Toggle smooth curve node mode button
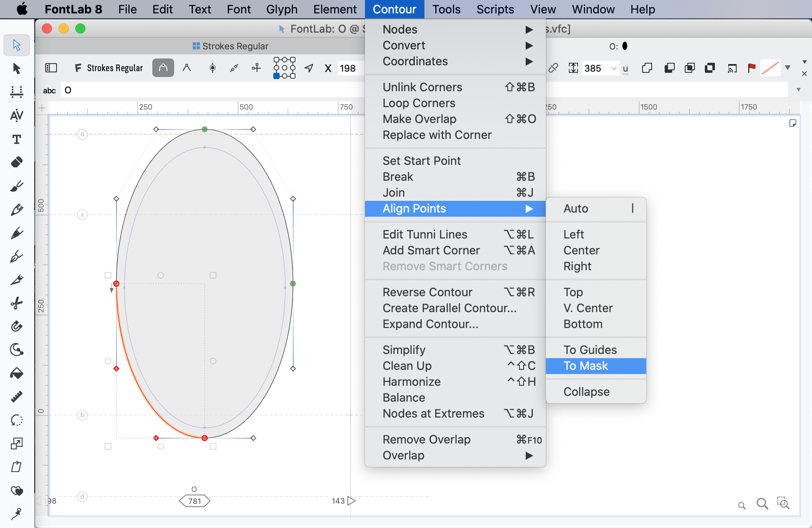 163,68
